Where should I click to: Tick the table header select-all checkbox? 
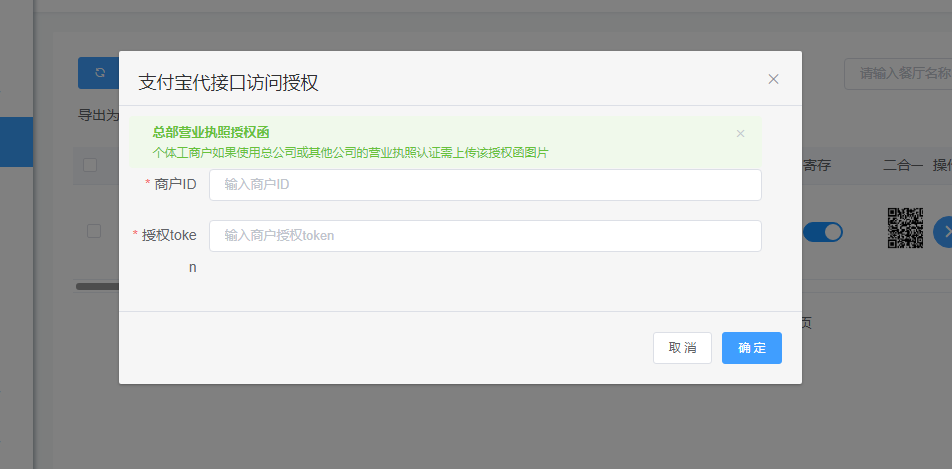pyautogui.click(x=90, y=165)
